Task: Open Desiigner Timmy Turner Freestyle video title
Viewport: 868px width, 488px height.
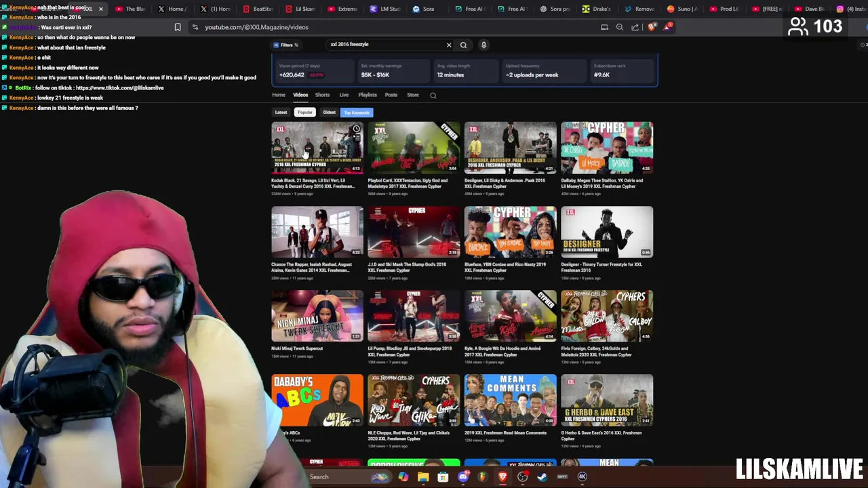Action: click(x=601, y=267)
